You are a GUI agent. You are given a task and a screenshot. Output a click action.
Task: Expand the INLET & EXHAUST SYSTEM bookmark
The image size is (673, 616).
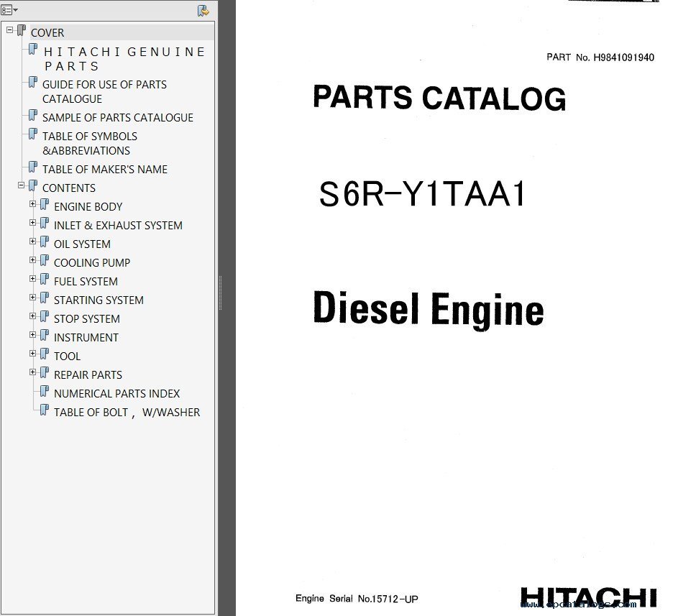coord(32,223)
